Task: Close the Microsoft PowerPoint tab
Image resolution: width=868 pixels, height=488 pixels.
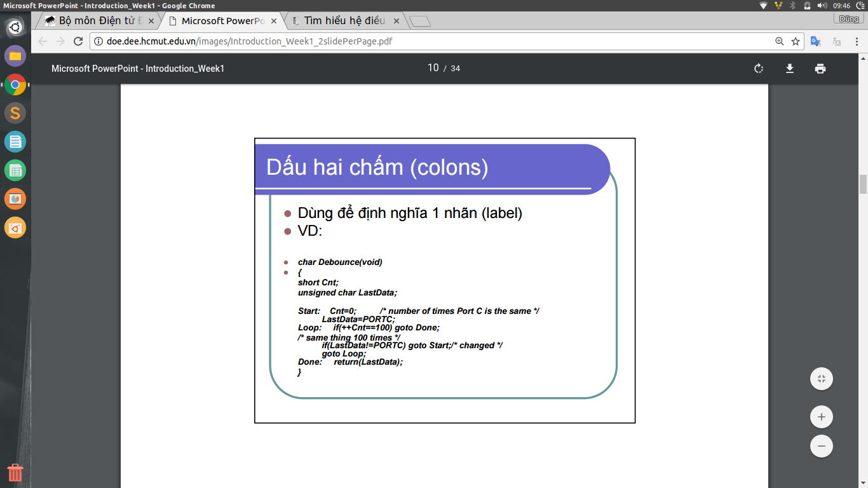Action: 274,21
